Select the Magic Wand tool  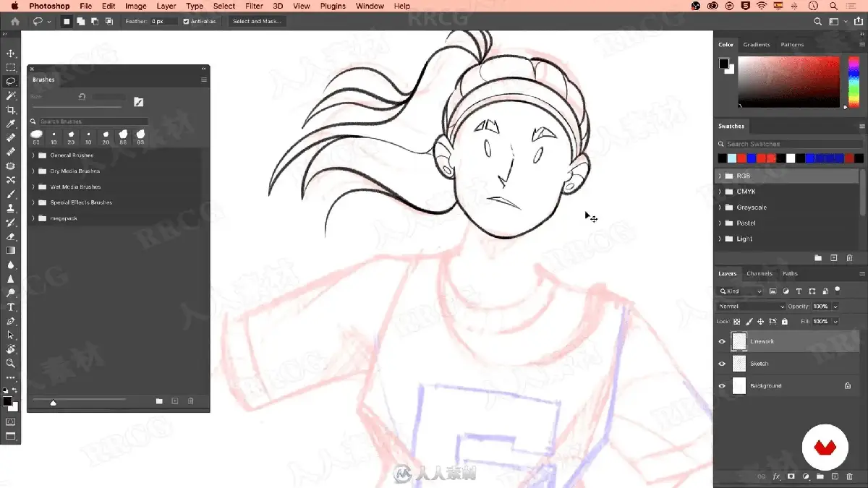[x=11, y=95]
